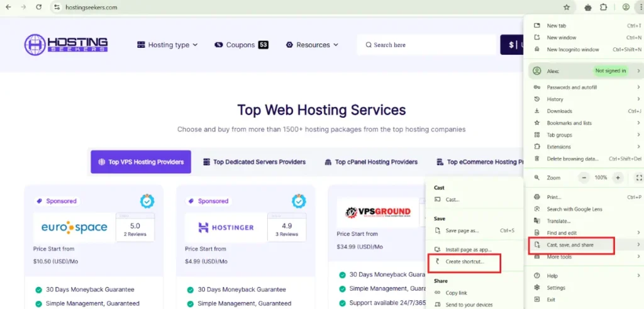Click the Coupons link in navigation

point(241,45)
